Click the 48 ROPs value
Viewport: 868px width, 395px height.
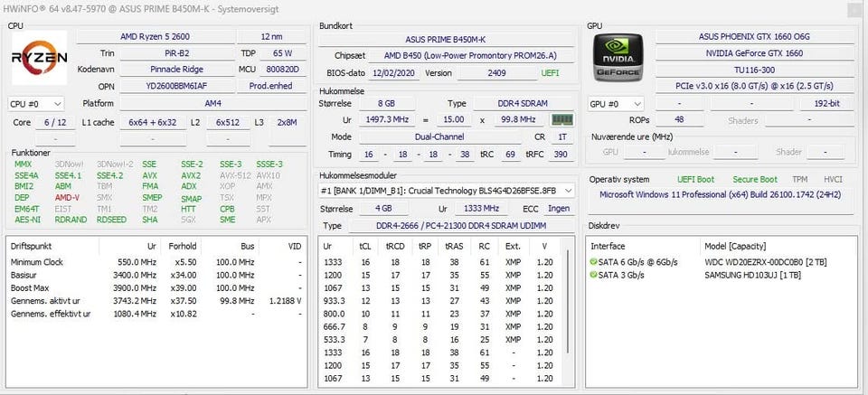click(680, 119)
